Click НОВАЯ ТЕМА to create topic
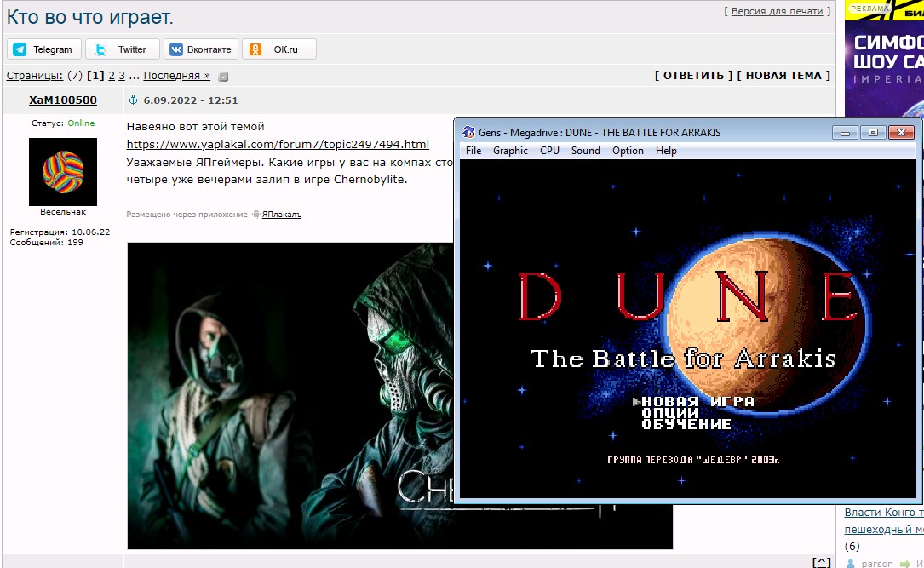The width and height of the screenshot is (924, 568). pyautogui.click(x=783, y=76)
